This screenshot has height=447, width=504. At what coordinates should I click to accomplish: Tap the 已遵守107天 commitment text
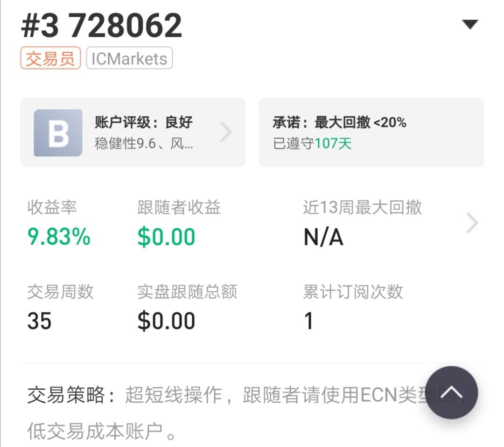[x=312, y=143]
